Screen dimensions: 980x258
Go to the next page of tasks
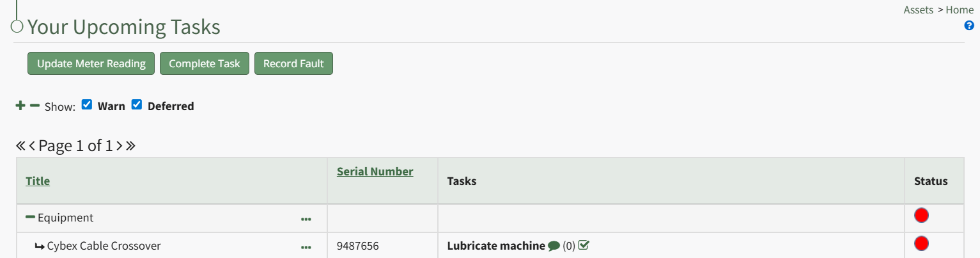tap(119, 146)
